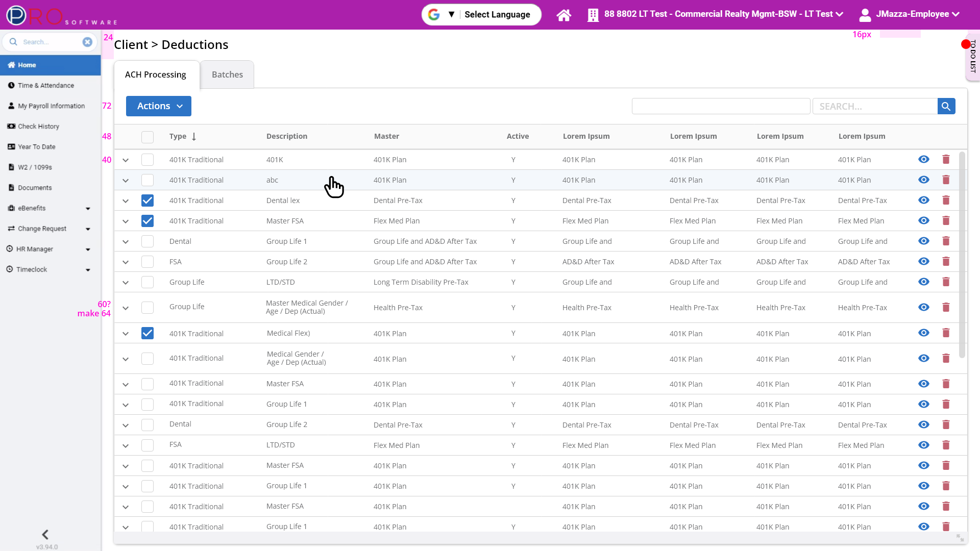Viewport: 980px width, 551px height.
Task: Expand the first 401K row chevron
Action: pos(126,160)
